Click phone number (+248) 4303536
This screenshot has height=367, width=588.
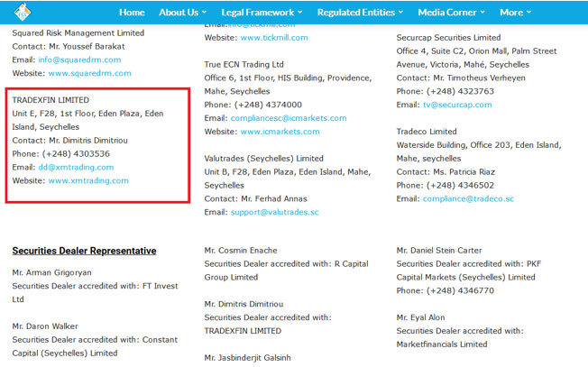coord(76,153)
